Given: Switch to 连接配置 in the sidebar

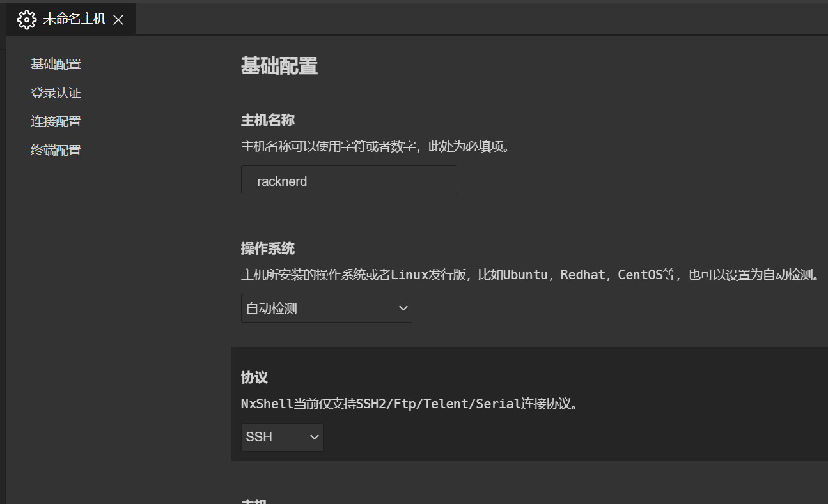Looking at the screenshot, I should [x=56, y=121].
